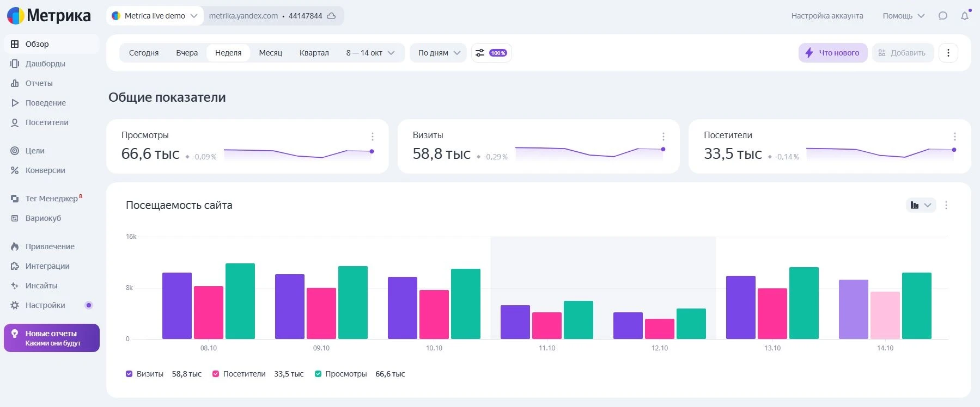Switch to the Месяц period tab
Screen dimensions: 980x407
270,53
